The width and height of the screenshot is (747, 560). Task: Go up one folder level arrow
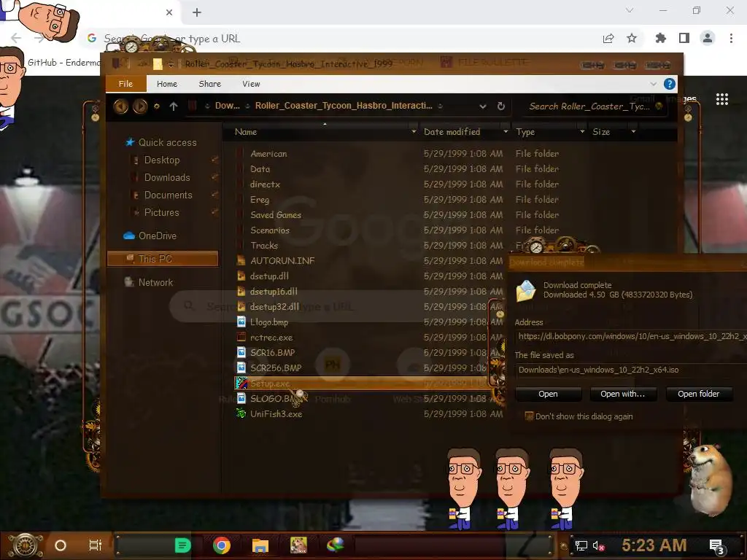coord(174,106)
